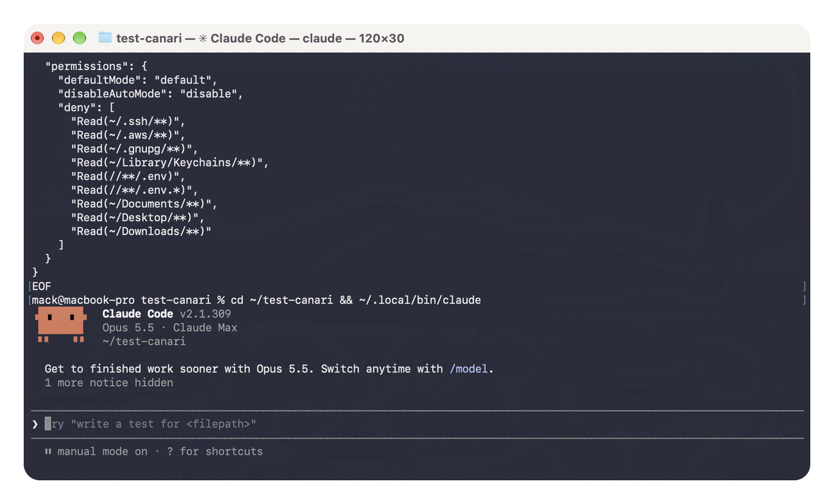Click the Claude Code mascot logo
Screen dimensions: 834x504
pos(61,325)
